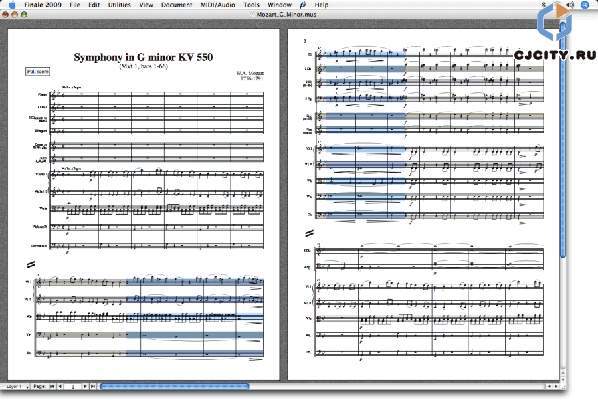Viewport: 598px width, 400px height.
Task: Click the system separator mark on right page
Action: click(309, 233)
